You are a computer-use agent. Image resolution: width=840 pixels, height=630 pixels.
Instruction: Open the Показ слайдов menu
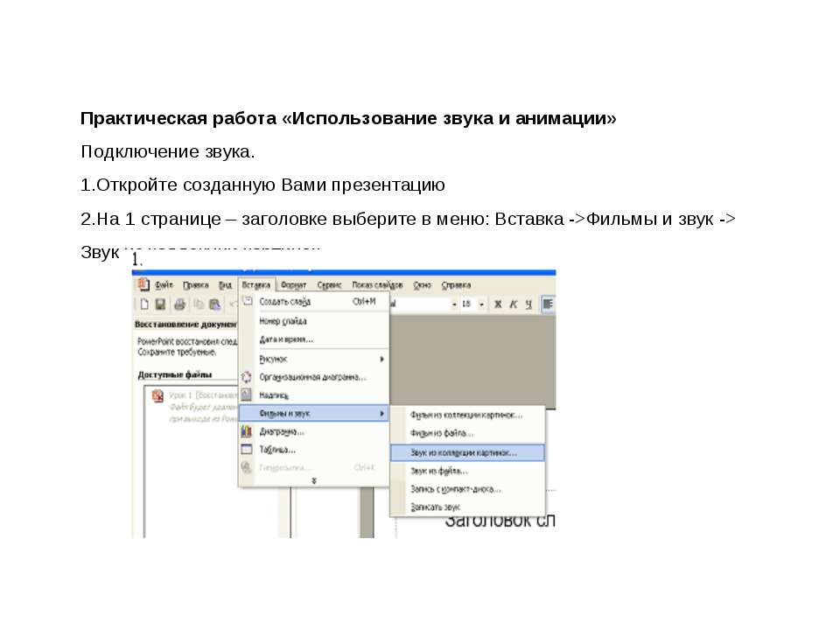click(377, 285)
